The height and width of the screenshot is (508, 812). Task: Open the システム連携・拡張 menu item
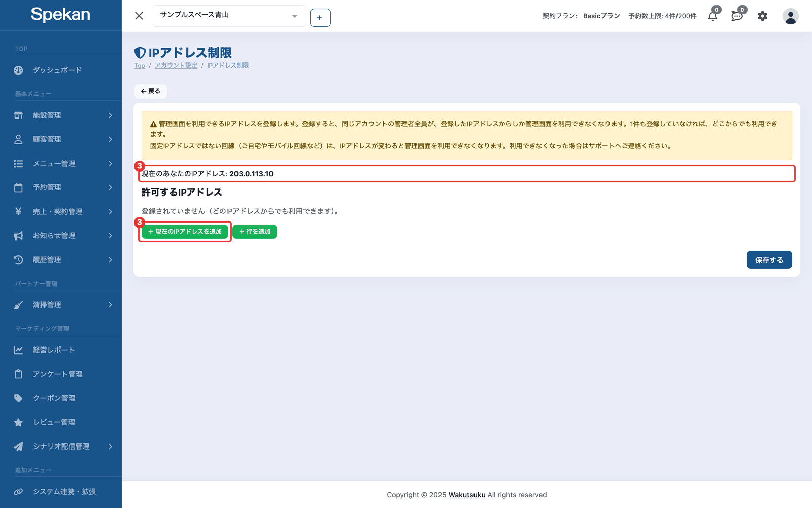pos(61,492)
